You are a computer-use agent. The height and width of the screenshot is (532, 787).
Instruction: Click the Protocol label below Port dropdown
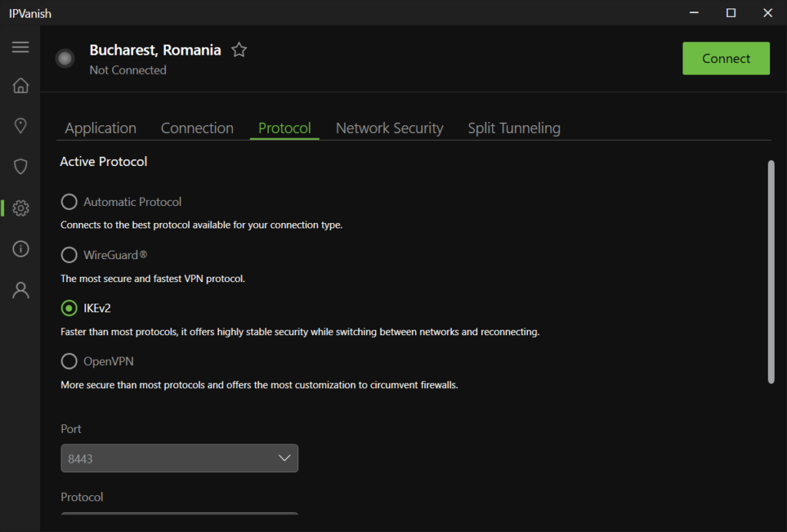click(81, 497)
